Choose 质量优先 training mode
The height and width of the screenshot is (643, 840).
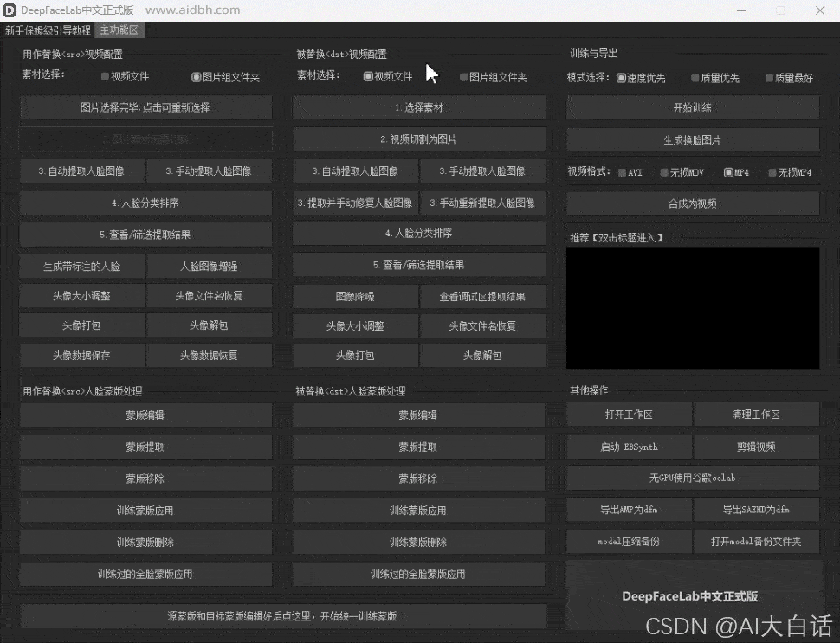(x=715, y=78)
